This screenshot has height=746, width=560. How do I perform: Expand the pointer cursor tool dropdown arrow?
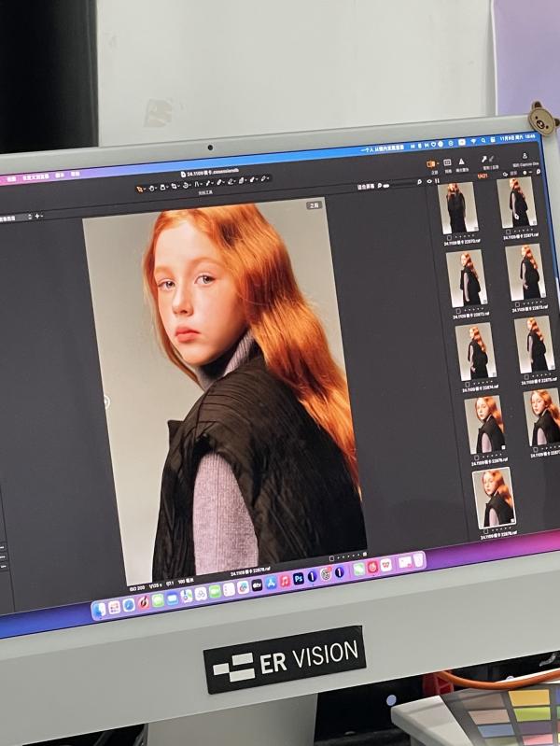147,188
